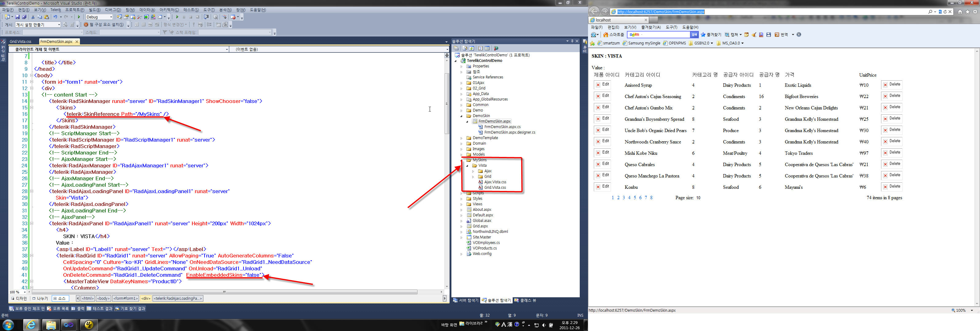Switch to Design view toggle
Viewport: 980px width, 331px height.
(x=19, y=299)
